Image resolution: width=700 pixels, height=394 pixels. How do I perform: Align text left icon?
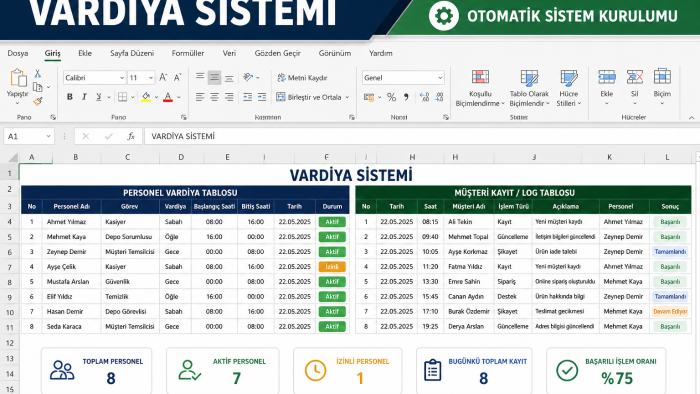200,97
